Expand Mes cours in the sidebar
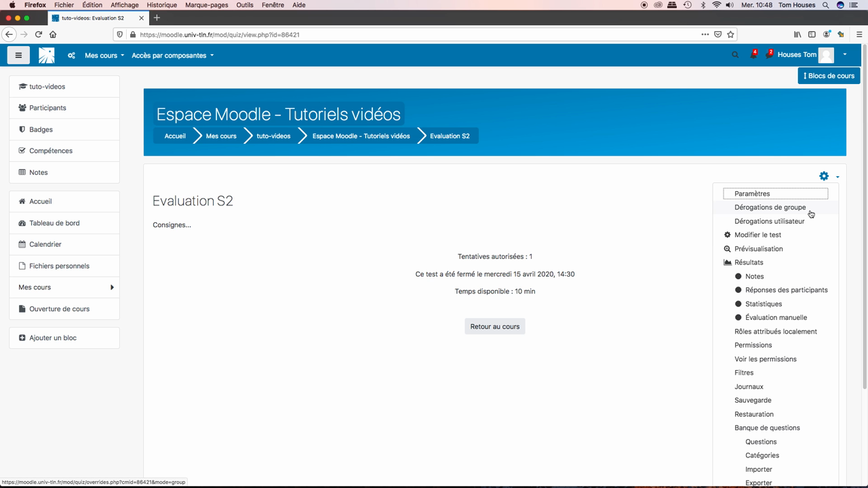Viewport: 868px width, 488px height. [x=64, y=287]
